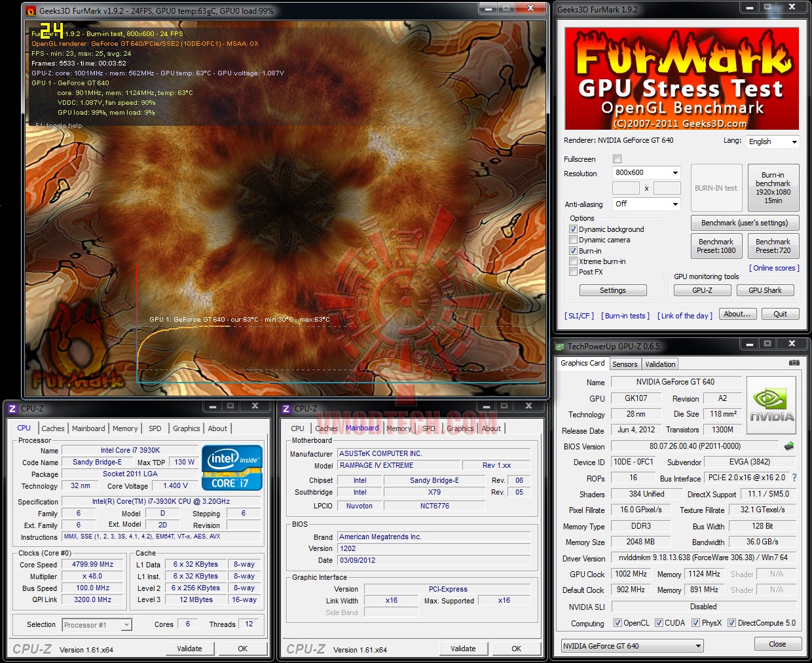Screen dimensions: 812x663
Task: Open Memory tab in left CPU-Z
Action: point(125,428)
